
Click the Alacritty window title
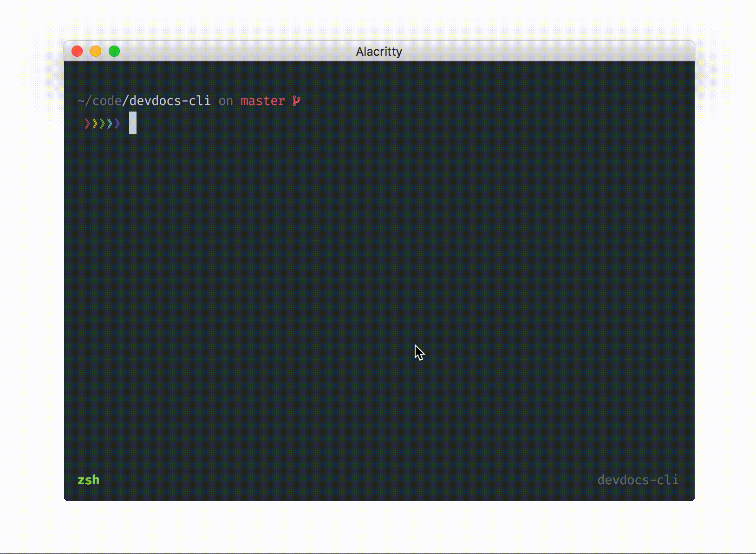[x=379, y=52]
